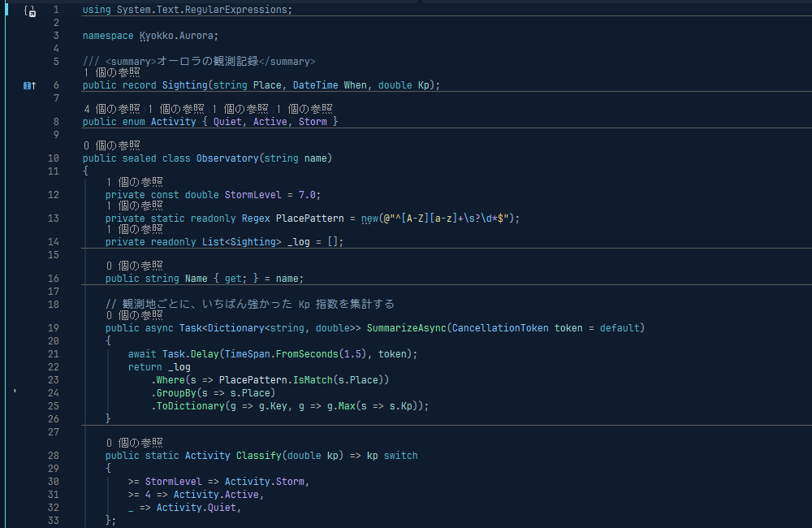The height and width of the screenshot is (528, 812).
Task: Open the '1 個の参照' CodeLens above StormLevel constant
Action: tap(135, 182)
